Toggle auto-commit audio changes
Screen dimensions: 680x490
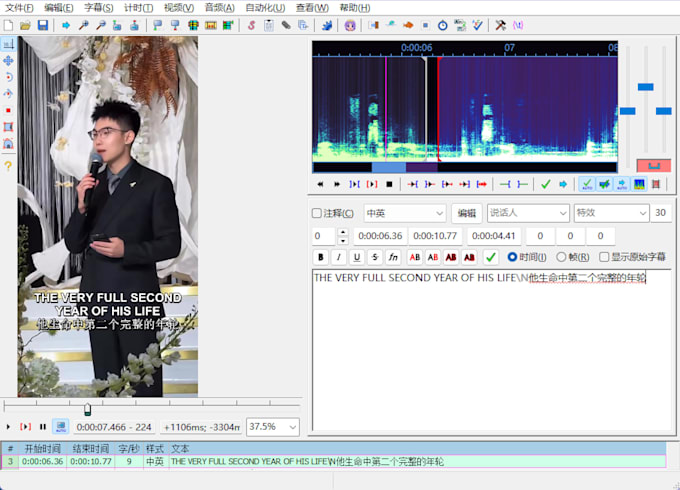click(x=587, y=184)
